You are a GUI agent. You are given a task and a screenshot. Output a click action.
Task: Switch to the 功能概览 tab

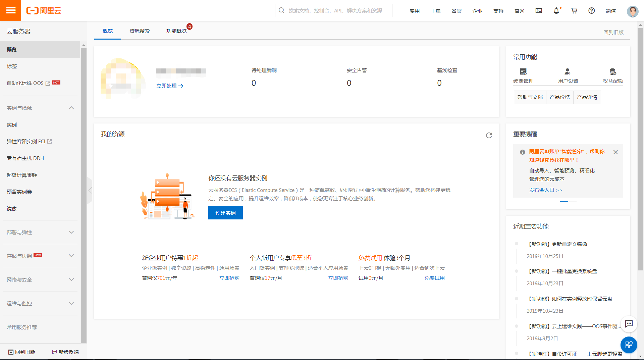coord(176,31)
